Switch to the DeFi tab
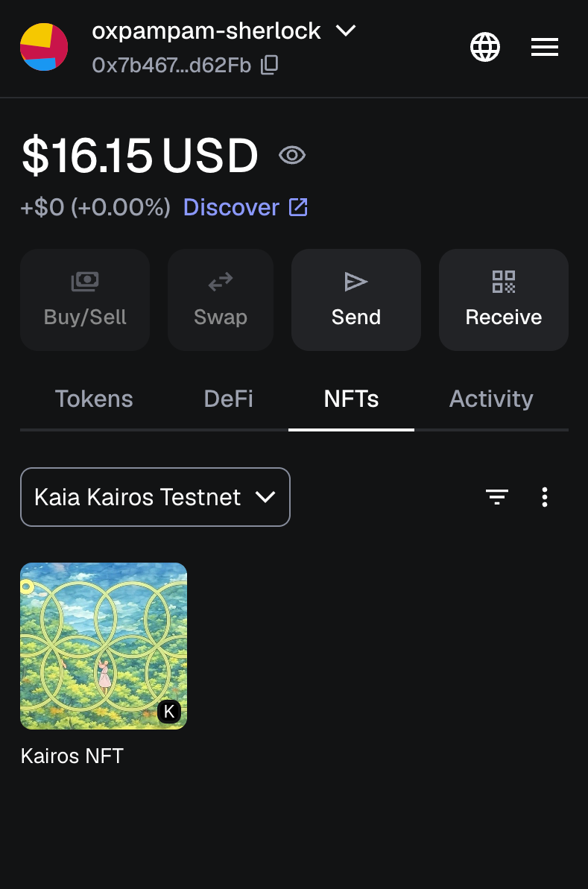588x889 pixels. tap(228, 399)
